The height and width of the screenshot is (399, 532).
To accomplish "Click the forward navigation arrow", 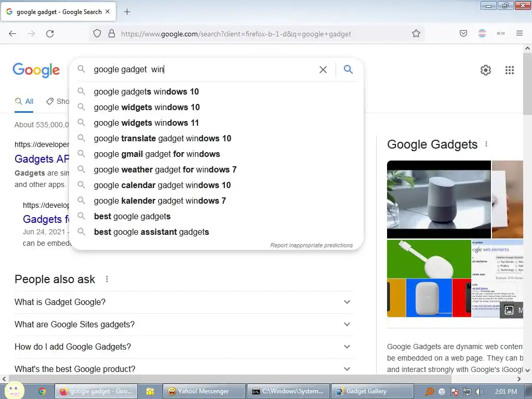I will tap(31, 34).
